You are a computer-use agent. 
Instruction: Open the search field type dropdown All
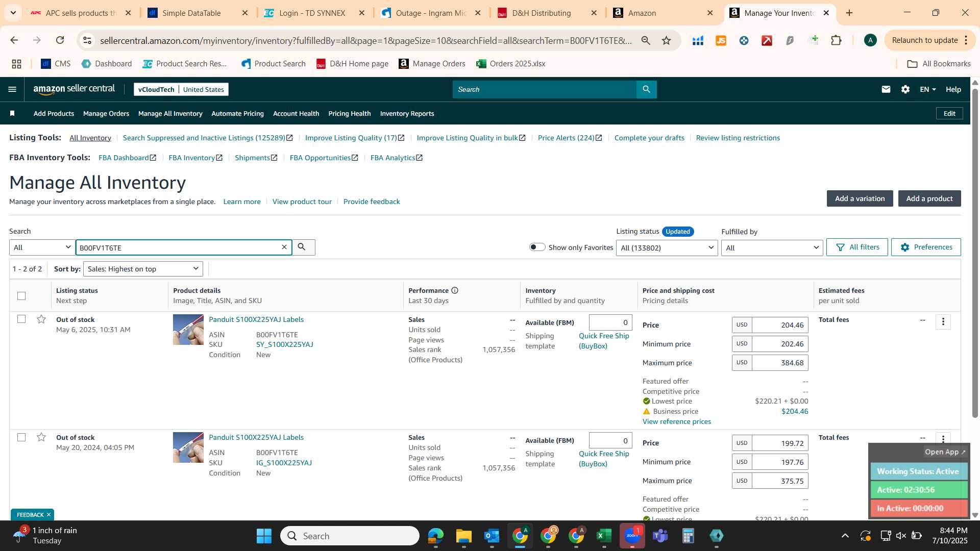coord(42,247)
